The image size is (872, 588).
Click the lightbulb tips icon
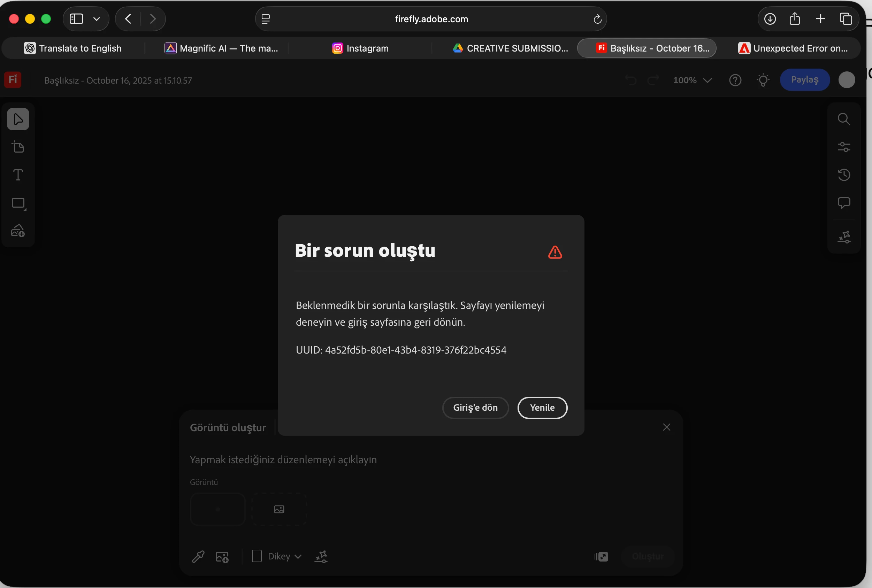click(x=763, y=80)
